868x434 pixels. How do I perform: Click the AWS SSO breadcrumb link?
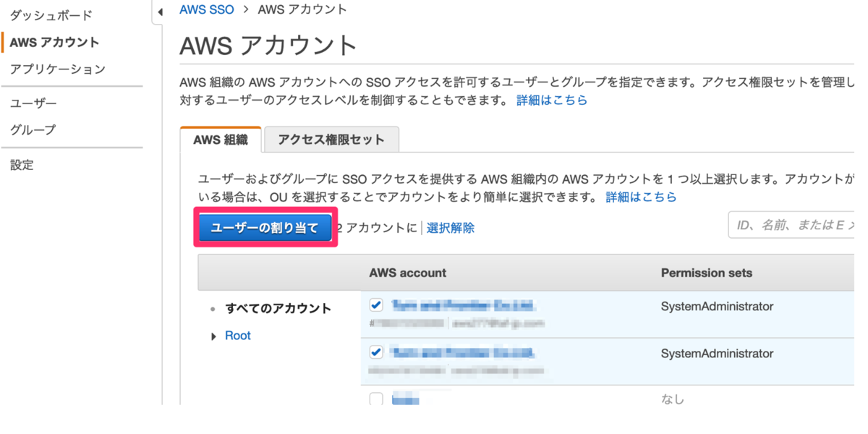(206, 9)
